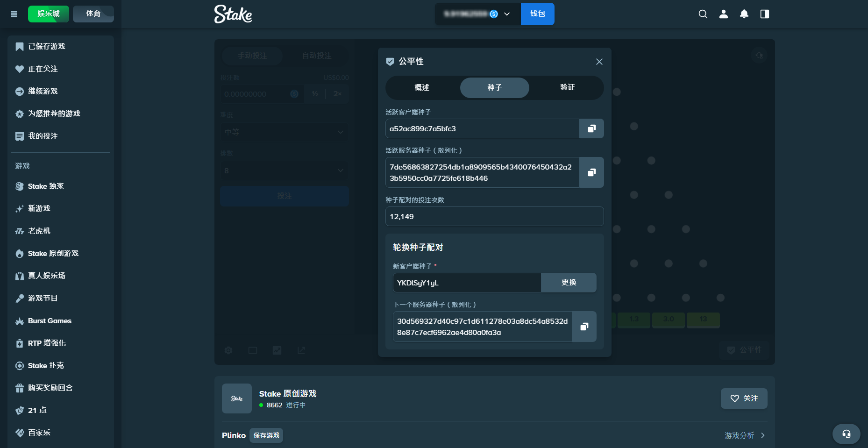Click the 活跃服务器种子 hashed field
This screenshot has width=868, height=448.
click(483, 172)
